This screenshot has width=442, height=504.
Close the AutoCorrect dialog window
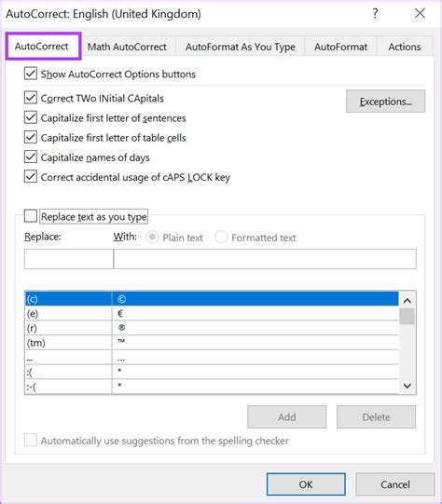[x=420, y=13]
